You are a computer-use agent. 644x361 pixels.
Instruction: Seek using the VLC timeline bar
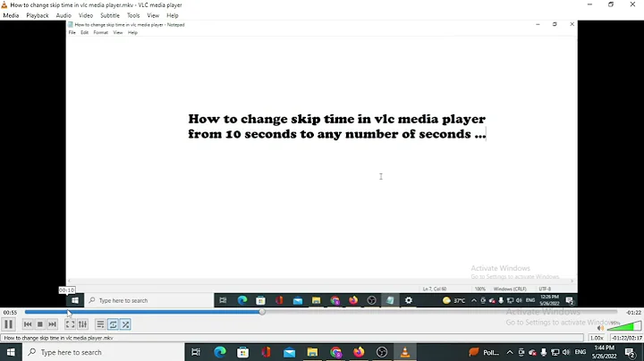(x=320, y=312)
